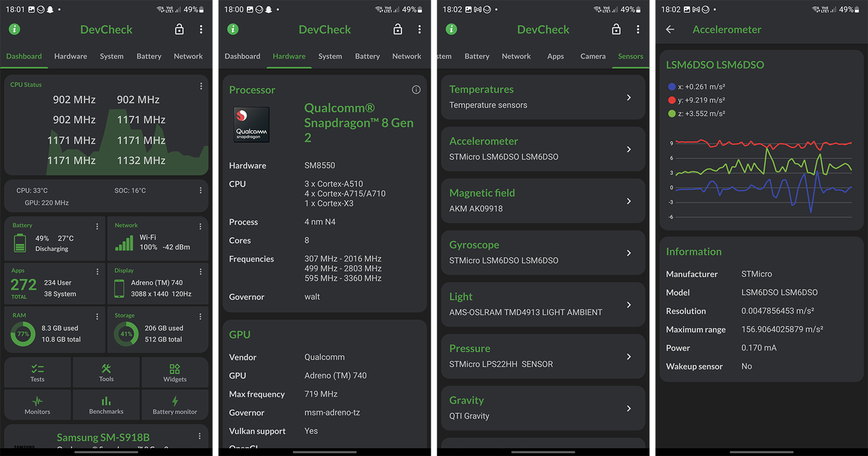This screenshot has height=456, width=868.
Task: Tap the green info icon on Hardware screen
Action: click(x=233, y=29)
